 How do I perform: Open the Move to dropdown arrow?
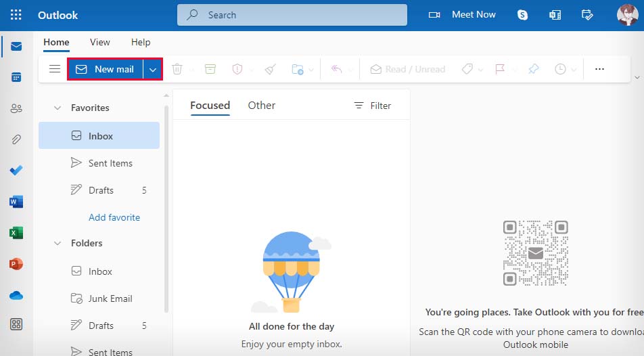311,70
